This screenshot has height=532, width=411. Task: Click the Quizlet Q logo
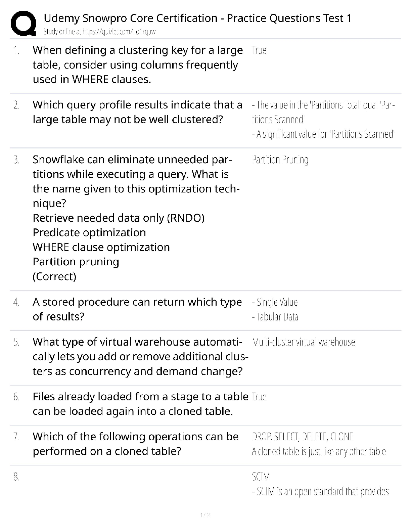[24, 24]
